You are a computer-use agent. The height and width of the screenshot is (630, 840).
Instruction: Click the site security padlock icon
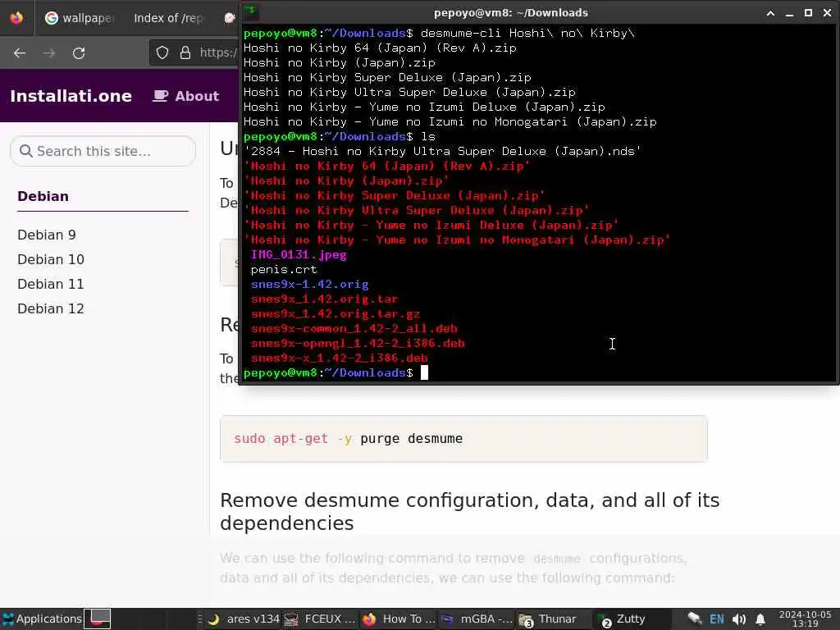click(185, 52)
